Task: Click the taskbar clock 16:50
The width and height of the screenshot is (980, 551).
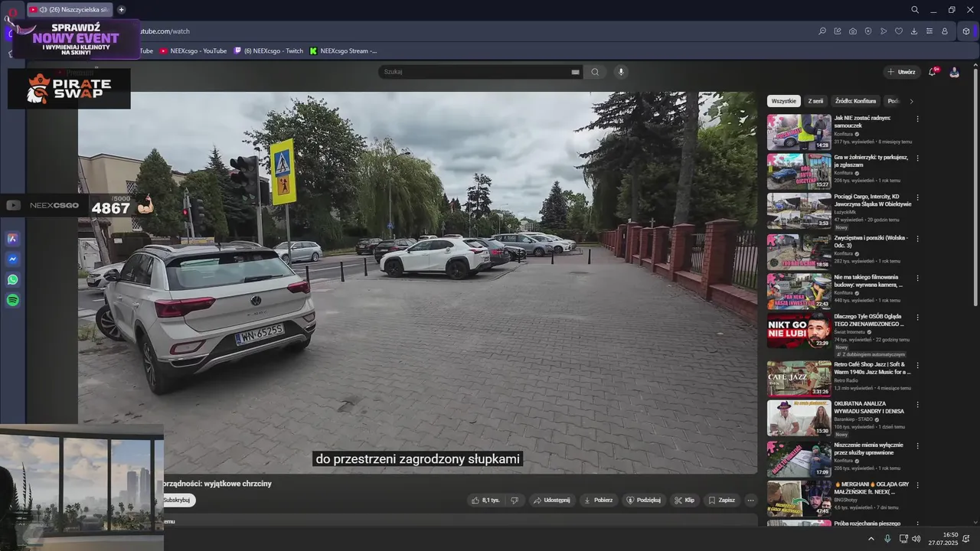Action: pos(950,535)
